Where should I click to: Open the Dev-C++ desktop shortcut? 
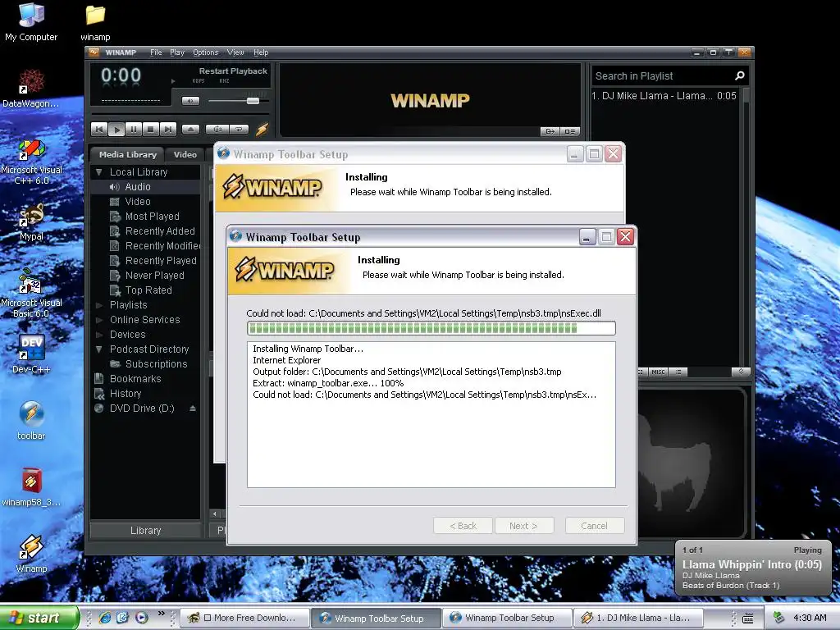pos(31,354)
